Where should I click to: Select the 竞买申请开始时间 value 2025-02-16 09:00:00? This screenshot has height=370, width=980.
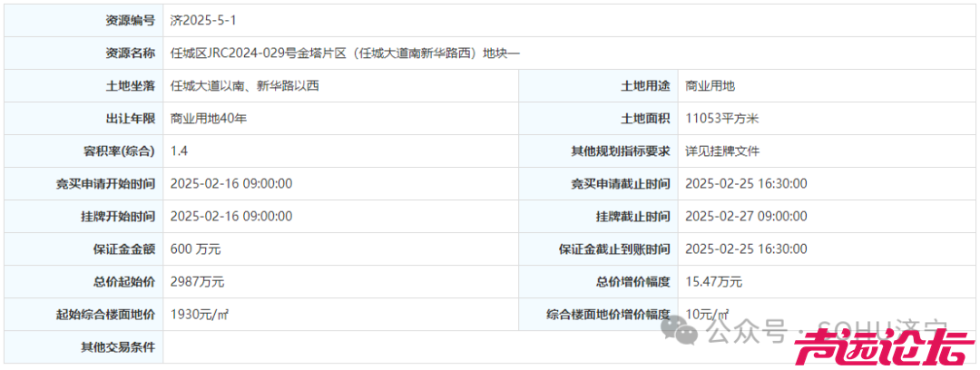pos(231,184)
